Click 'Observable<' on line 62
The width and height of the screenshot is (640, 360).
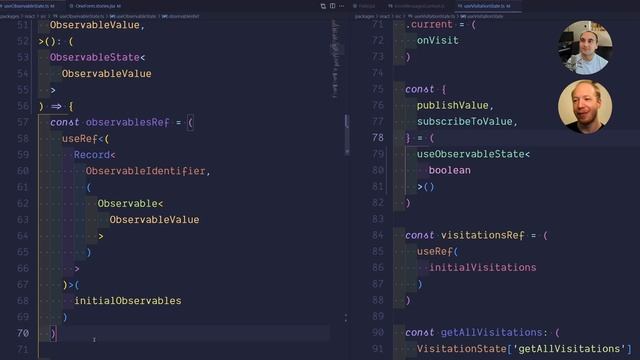point(130,203)
